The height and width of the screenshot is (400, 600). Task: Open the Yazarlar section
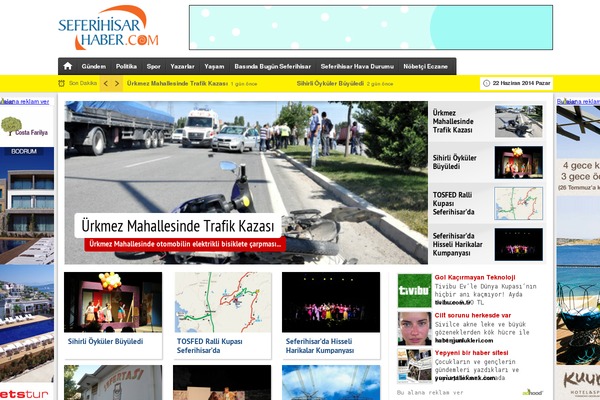point(183,66)
